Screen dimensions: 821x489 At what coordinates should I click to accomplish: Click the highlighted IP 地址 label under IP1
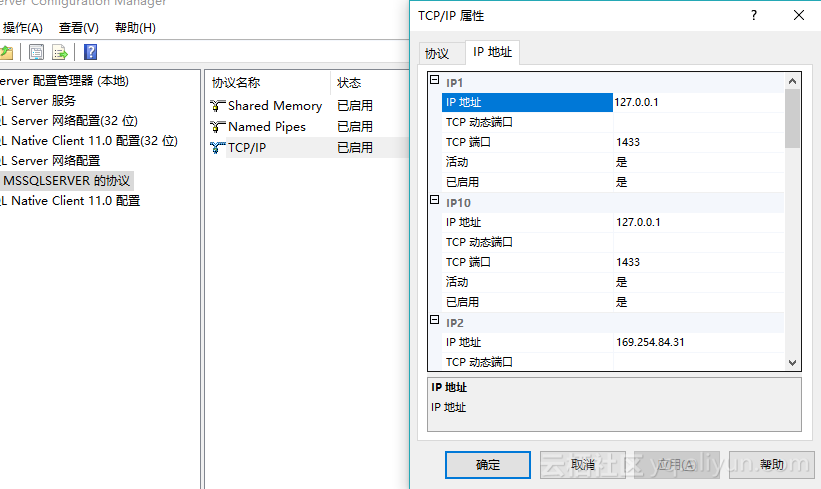pyautogui.click(x=527, y=102)
